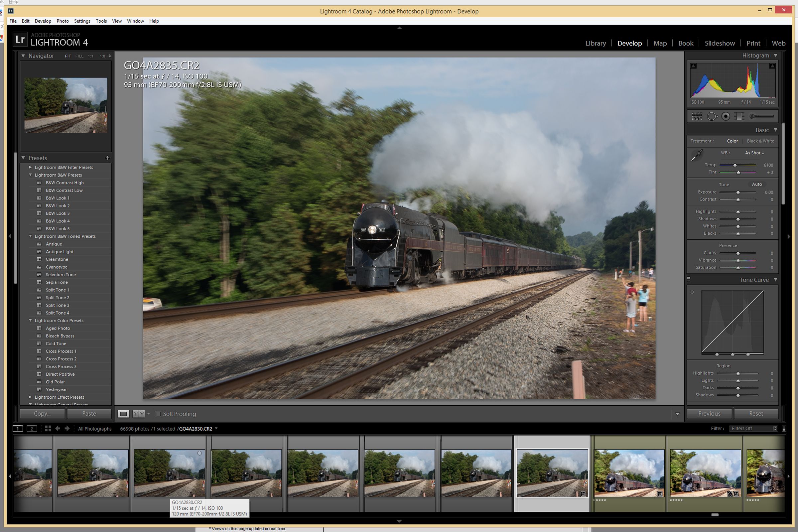Switch to Grid view icon in filmstrip bar
798x532 pixels.
48,429
